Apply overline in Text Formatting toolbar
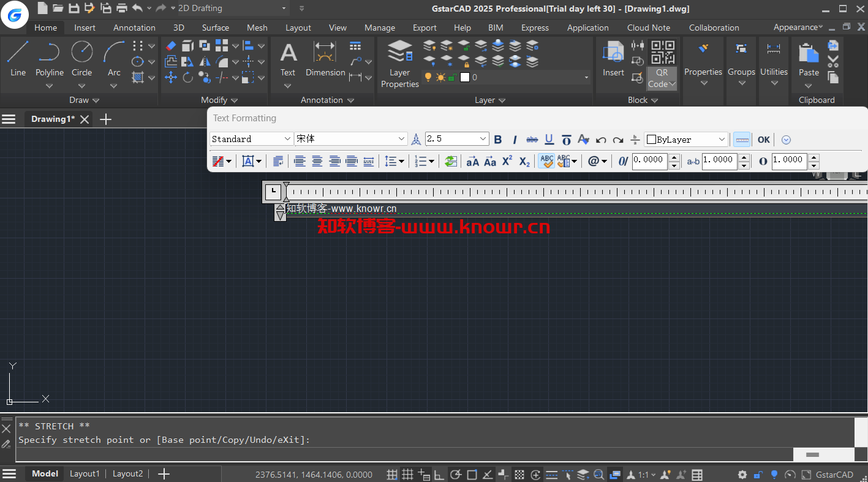Image resolution: width=868 pixels, height=482 pixels. pyautogui.click(x=567, y=140)
